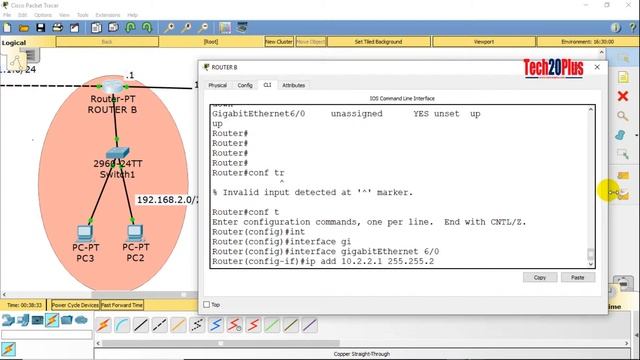The width and height of the screenshot is (640, 360).
Task: Select the PC3 device in workspace
Action: [85, 233]
